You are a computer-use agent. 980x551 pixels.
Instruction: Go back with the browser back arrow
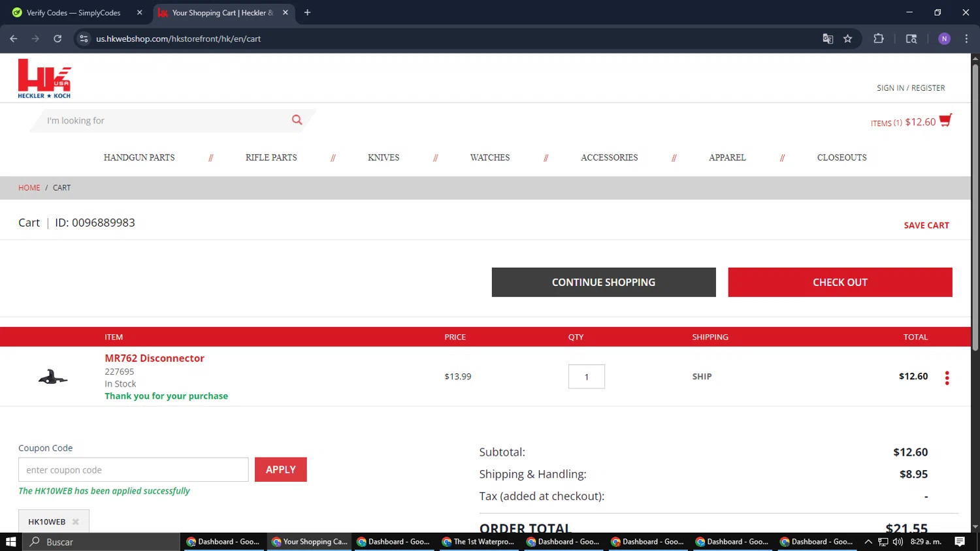point(14,39)
